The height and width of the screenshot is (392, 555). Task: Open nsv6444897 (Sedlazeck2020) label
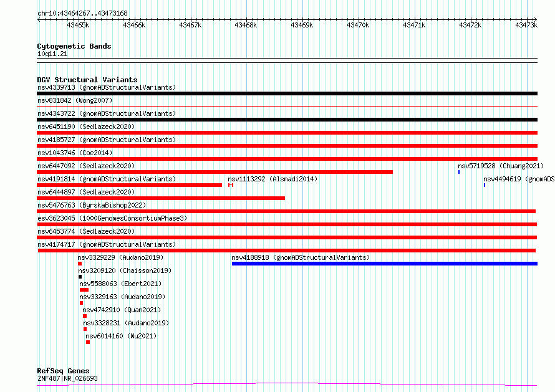(86, 192)
